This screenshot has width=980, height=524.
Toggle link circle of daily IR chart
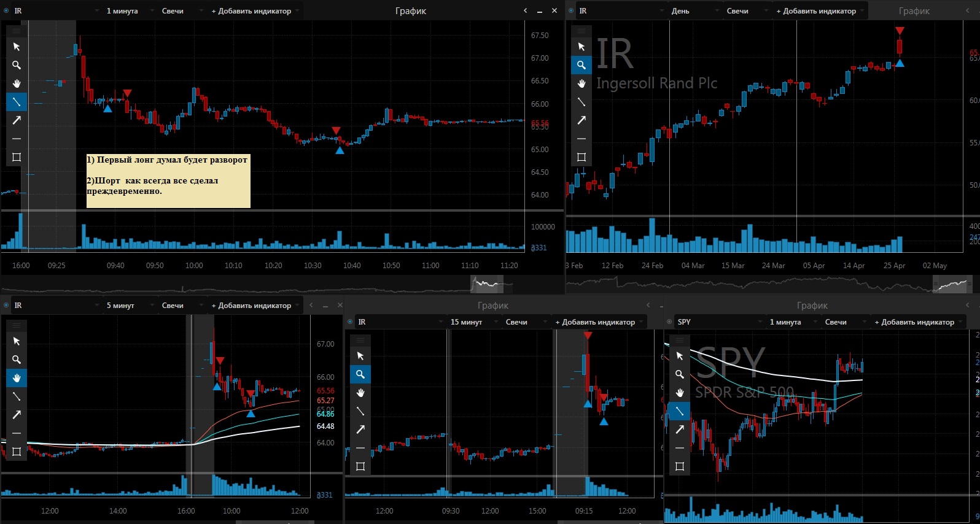[x=572, y=10]
